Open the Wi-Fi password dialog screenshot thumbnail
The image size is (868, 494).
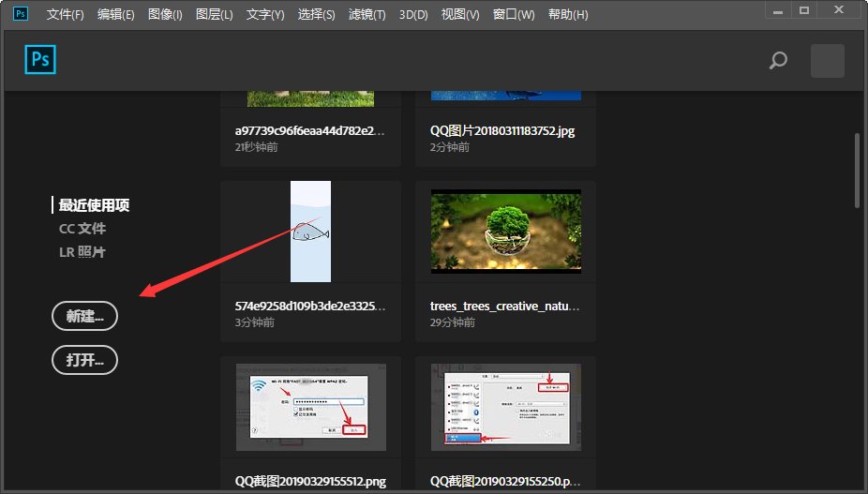tap(310, 407)
